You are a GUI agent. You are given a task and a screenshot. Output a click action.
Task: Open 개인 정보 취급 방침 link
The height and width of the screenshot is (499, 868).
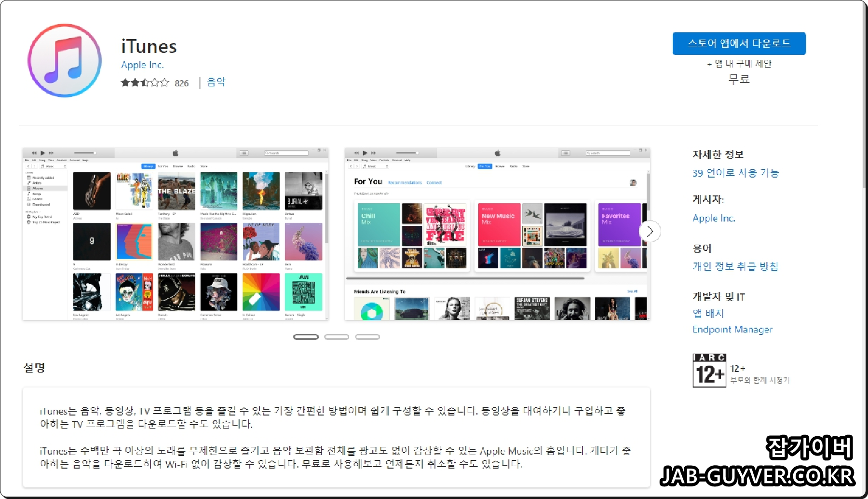(735, 266)
